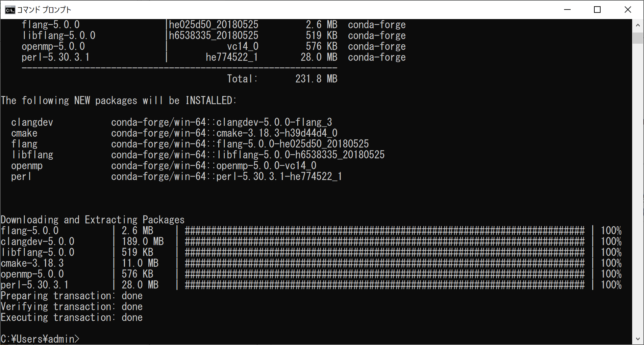Click the "231.8 MB" total size

(x=316, y=79)
